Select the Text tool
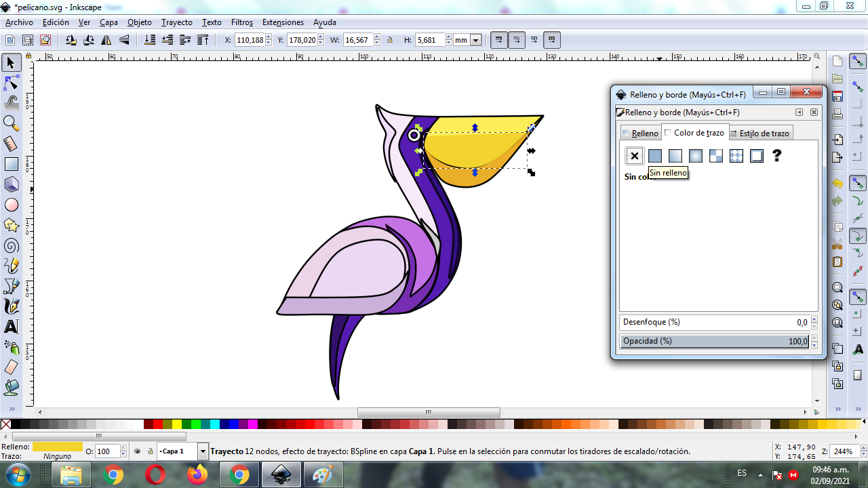Image resolution: width=868 pixels, height=488 pixels. coord(11,327)
